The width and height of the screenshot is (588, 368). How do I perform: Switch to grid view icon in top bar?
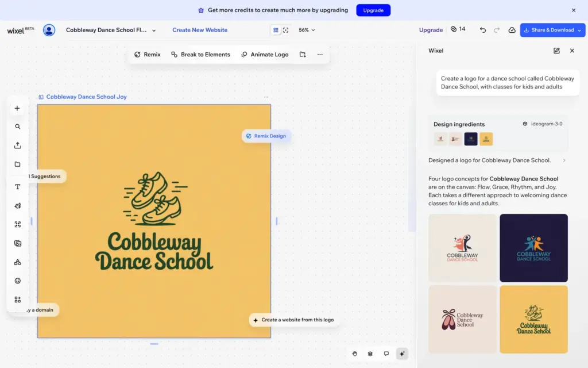click(276, 30)
